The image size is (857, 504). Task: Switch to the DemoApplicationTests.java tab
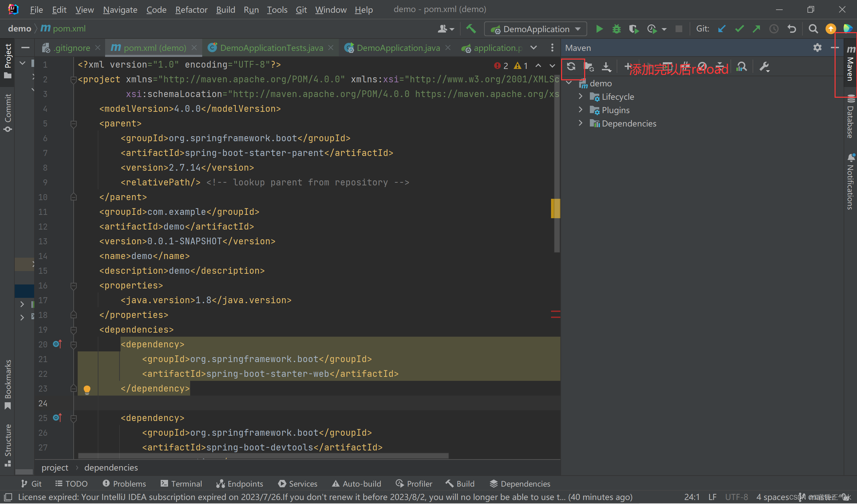coord(270,48)
